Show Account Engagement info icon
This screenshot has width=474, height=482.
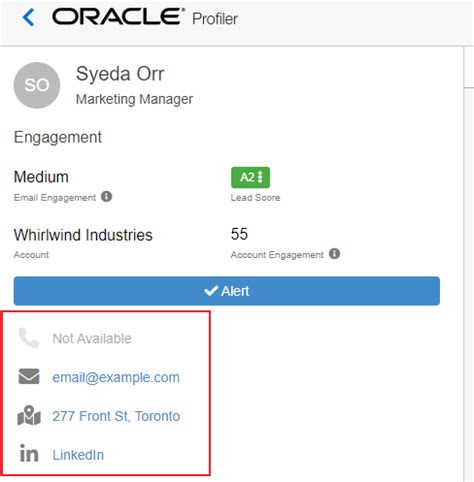[334, 254]
